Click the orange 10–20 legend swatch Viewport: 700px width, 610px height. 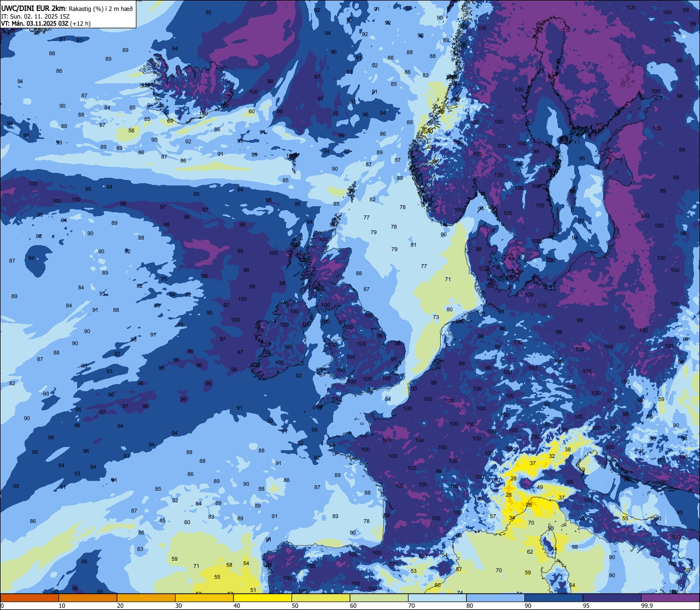coord(87,597)
